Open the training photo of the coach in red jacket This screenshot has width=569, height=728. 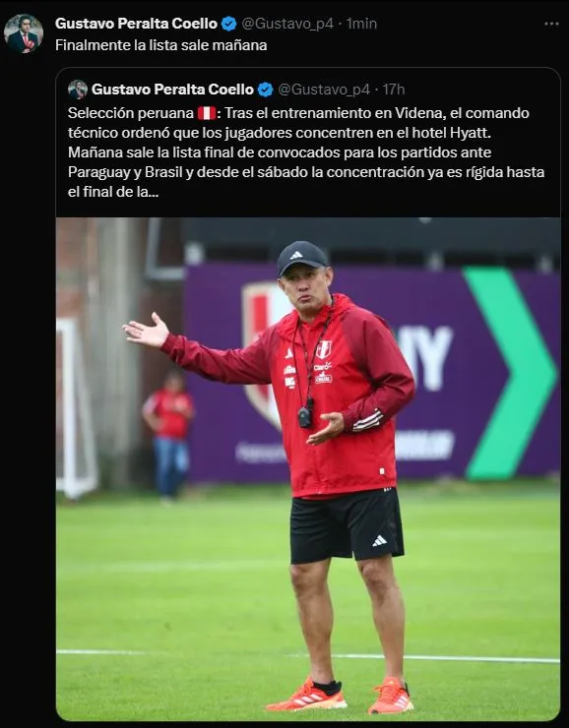(308, 469)
